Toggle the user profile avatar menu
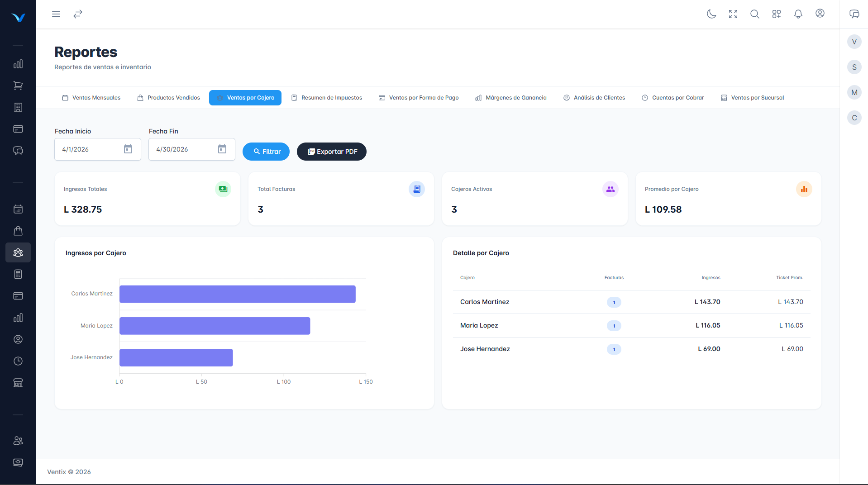 click(820, 14)
